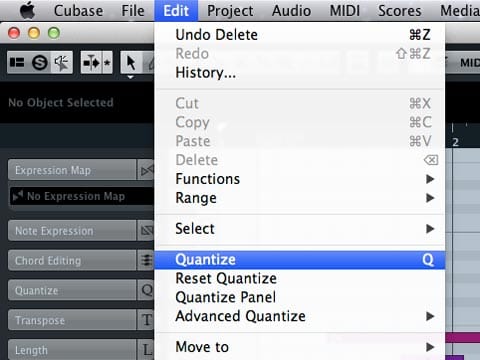Open the Quantize Panel menu item
This screenshot has height=360, width=480.
[300, 297]
